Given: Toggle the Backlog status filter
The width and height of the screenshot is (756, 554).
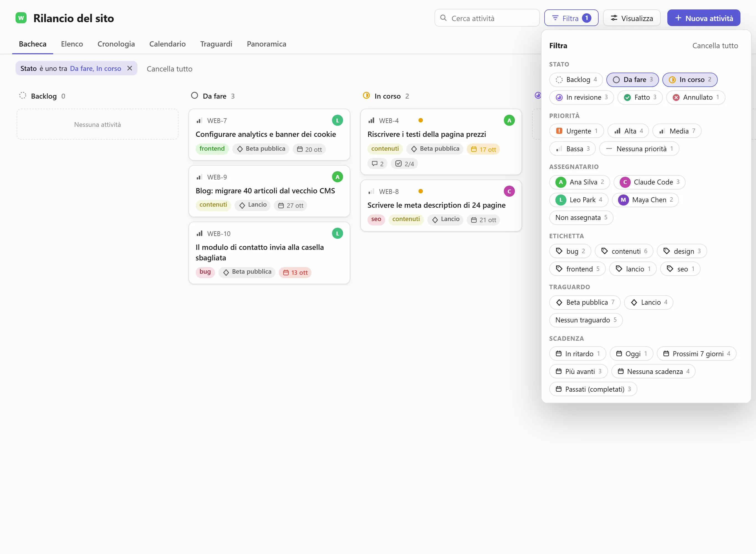Looking at the screenshot, I should click(x=576, y=79).
